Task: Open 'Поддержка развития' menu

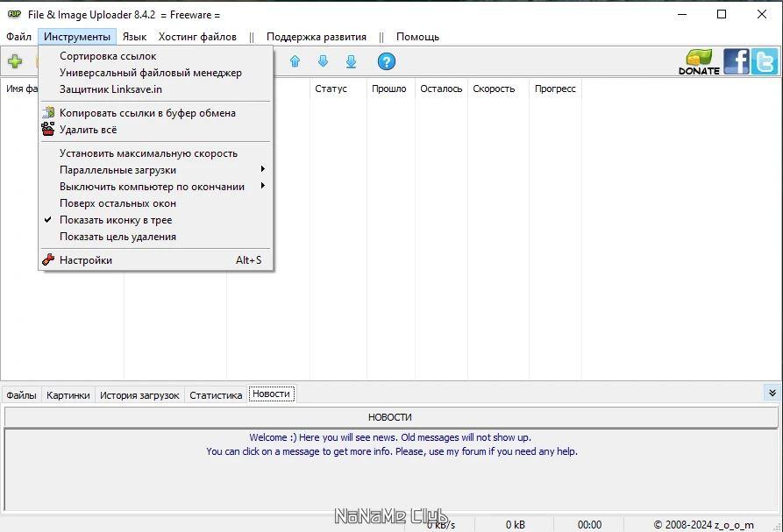Action: point(317,37)
